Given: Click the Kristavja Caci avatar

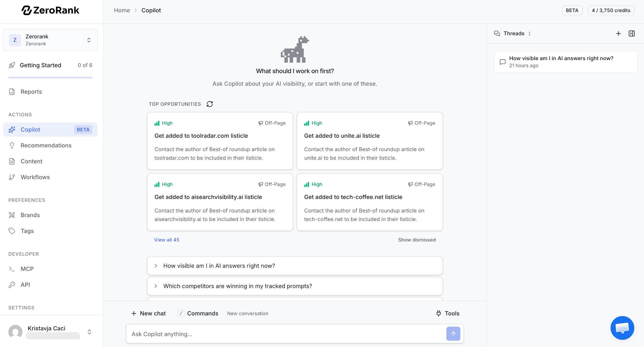Looking at the screenshot, I should click(x=15, y=332).
